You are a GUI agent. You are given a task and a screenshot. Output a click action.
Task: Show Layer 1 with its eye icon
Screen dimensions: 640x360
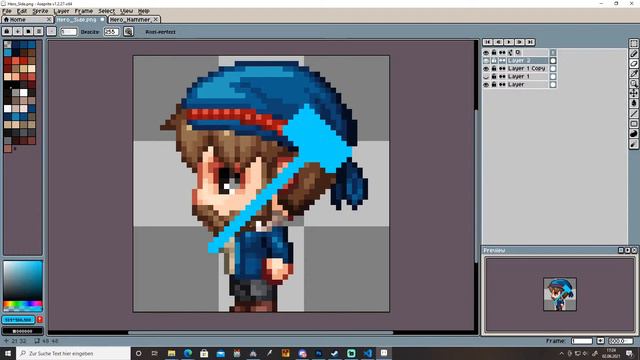tap(486, 76)
